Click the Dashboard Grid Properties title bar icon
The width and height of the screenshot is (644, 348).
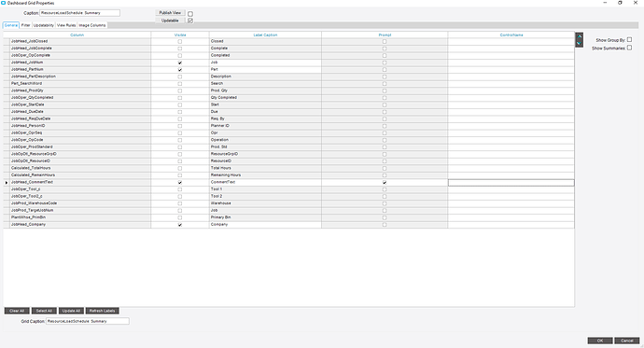pos(4,3)
